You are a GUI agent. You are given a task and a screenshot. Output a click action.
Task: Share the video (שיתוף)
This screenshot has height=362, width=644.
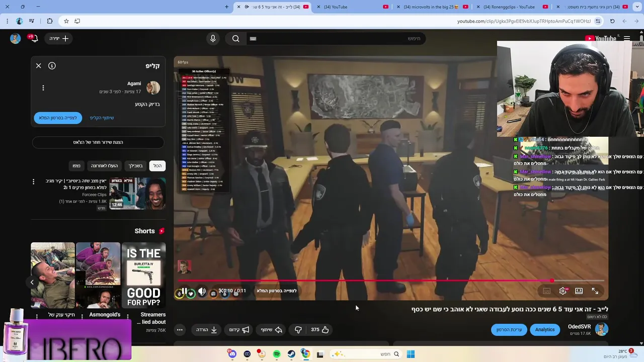point(271,330)
